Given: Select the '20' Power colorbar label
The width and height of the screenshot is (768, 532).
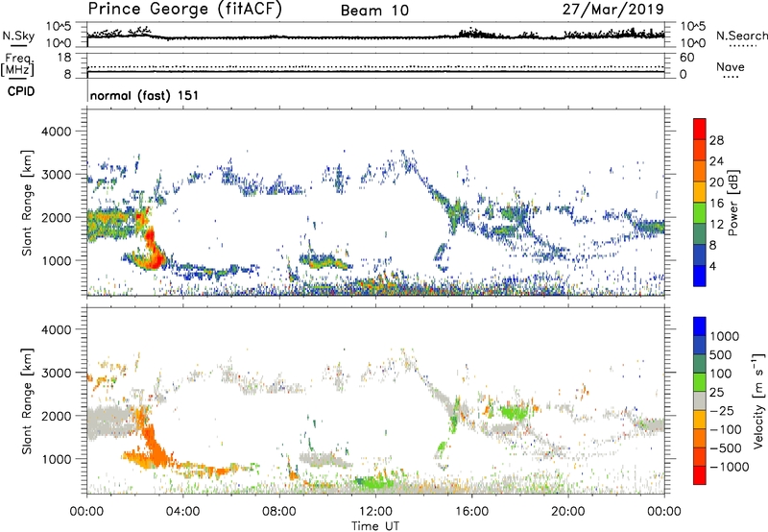Looking at the screenshot, I should pyautogui.click(x=716, y=182).
